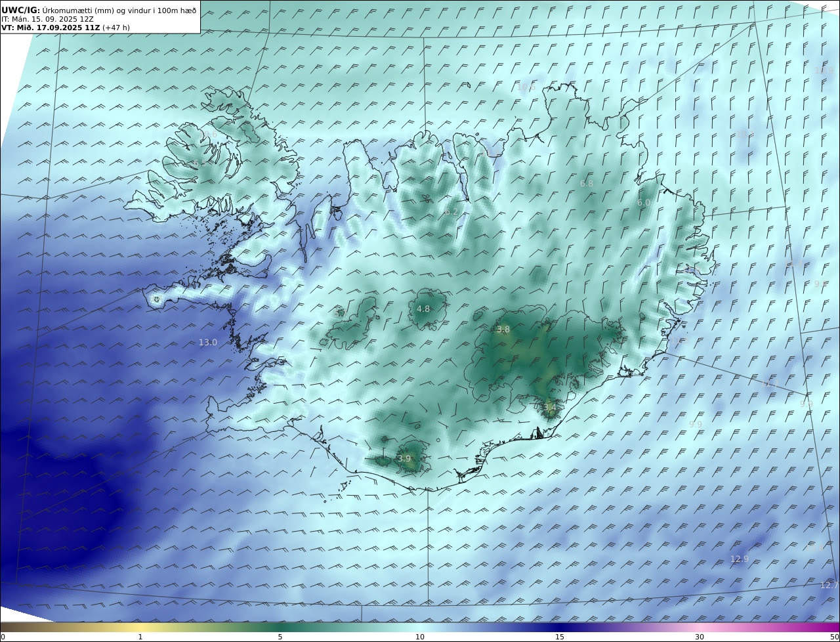Click the '10' tick on the color scale

click(x=420, y=637)
